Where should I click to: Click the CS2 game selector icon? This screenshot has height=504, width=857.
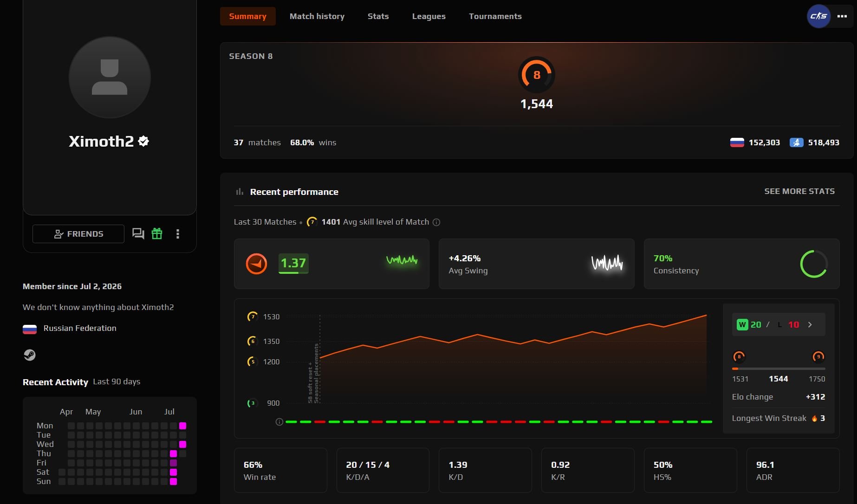pyautogui.click(x=818, y=16)
